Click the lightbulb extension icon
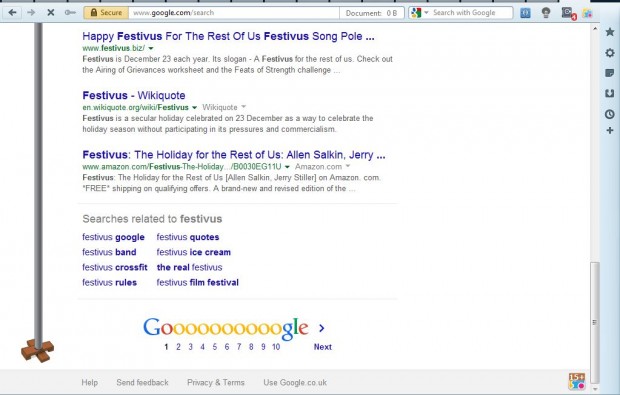Screen dimensions: 620x395 pyautogui.click(x=546, y=13)
